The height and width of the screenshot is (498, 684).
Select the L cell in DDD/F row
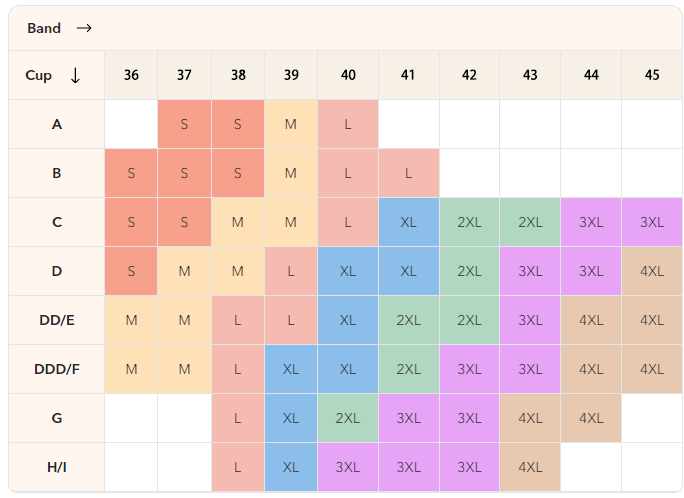click(x=238, y=369)
